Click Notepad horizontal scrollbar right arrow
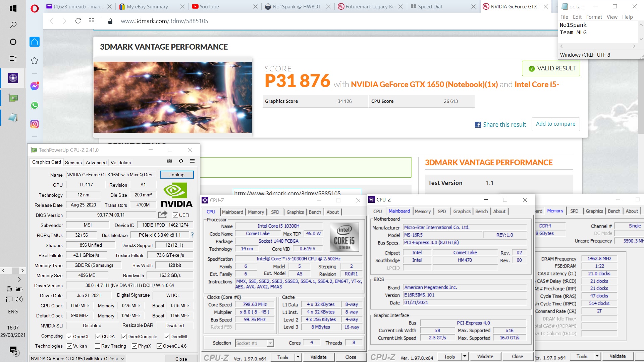 click(634, 46)
